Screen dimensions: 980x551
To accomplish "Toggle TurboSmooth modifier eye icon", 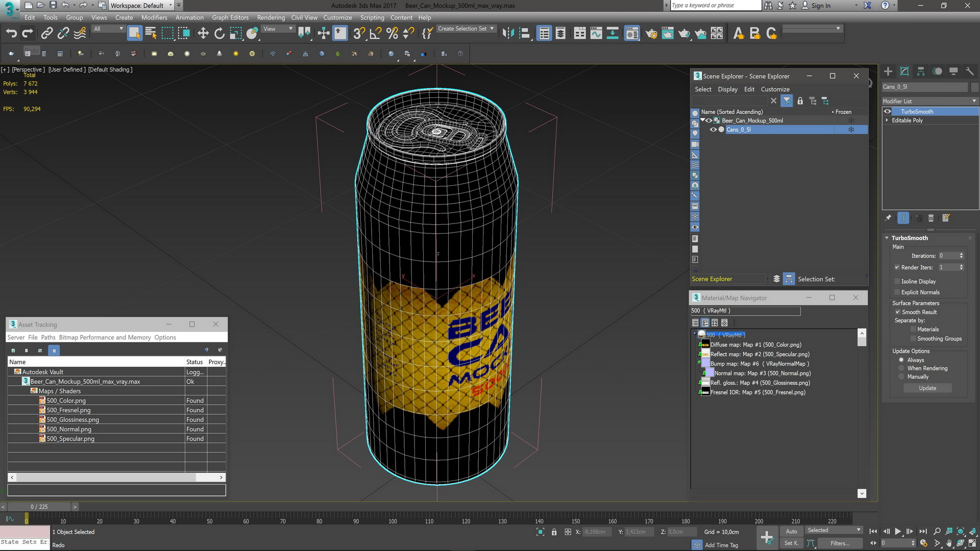I will coord(888,112).
